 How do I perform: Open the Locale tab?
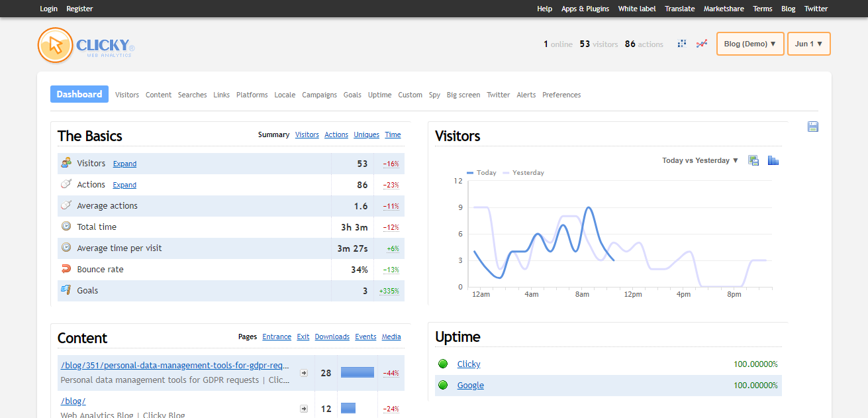(285, 95)
